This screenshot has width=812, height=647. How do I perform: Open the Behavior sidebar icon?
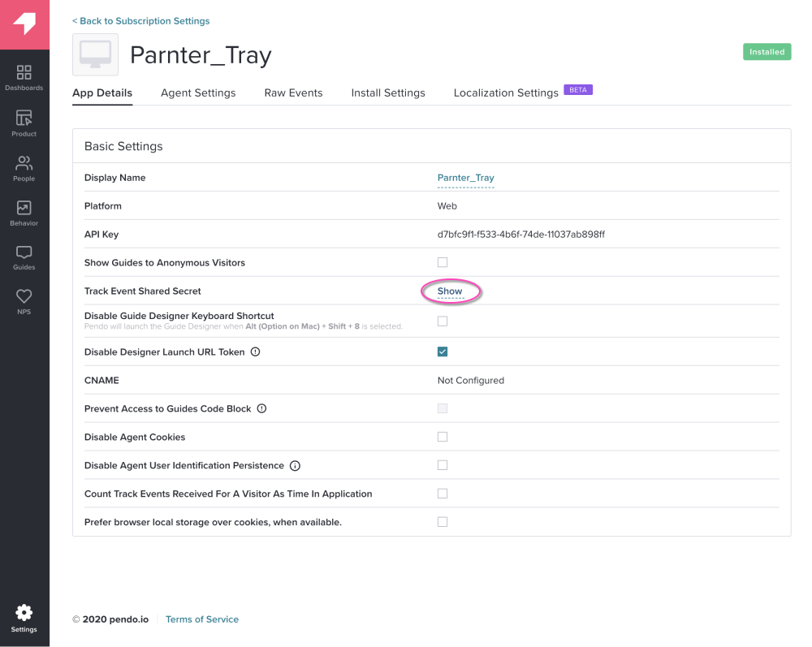(x=24, y=213)
